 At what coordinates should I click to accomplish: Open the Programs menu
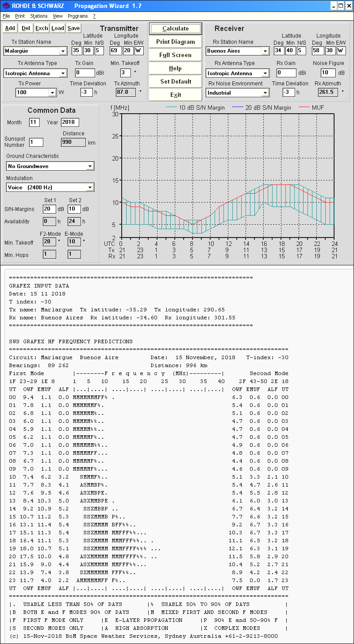[78, 16]
